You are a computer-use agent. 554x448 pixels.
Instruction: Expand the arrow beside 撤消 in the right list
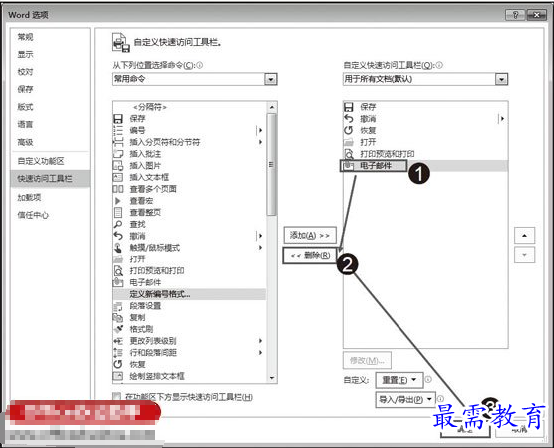[502, 119]
